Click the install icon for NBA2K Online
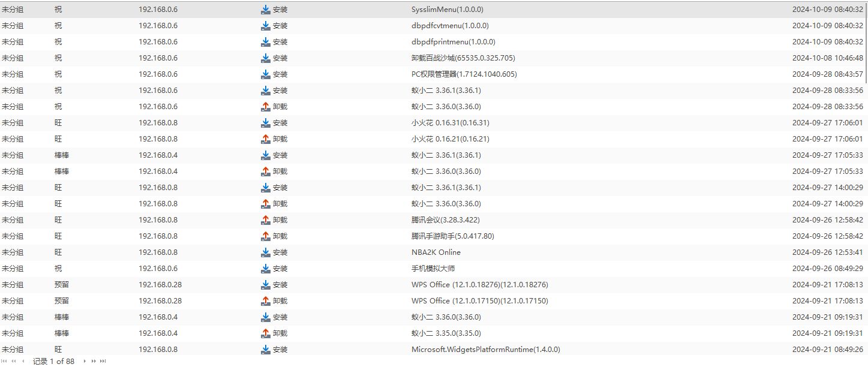868x367 pixels. (x=266, y=252)
